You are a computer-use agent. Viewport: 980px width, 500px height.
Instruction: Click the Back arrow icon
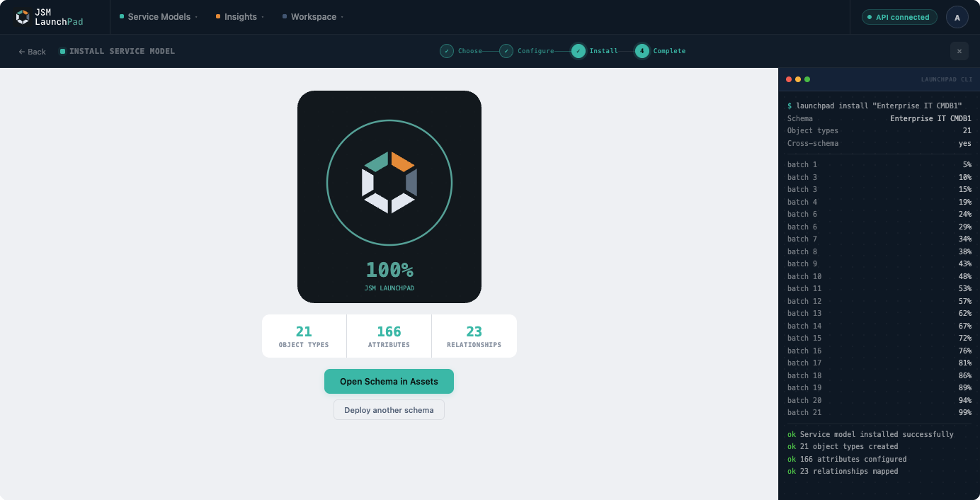[21, 51]
